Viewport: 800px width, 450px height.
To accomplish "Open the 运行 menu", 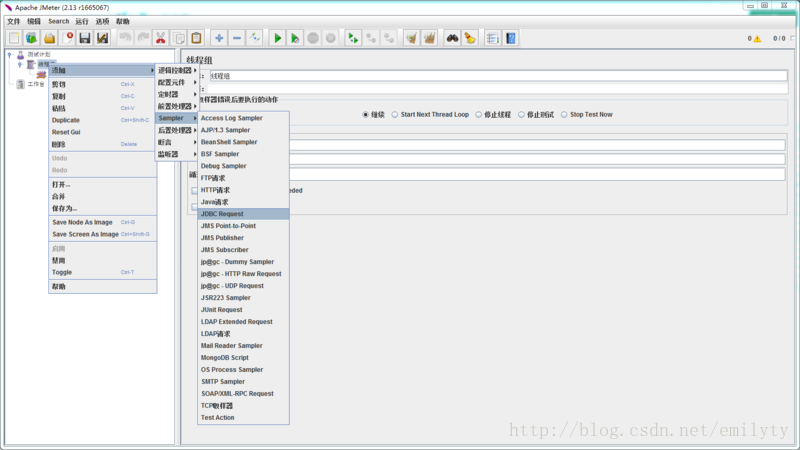I will coord(82,21).
